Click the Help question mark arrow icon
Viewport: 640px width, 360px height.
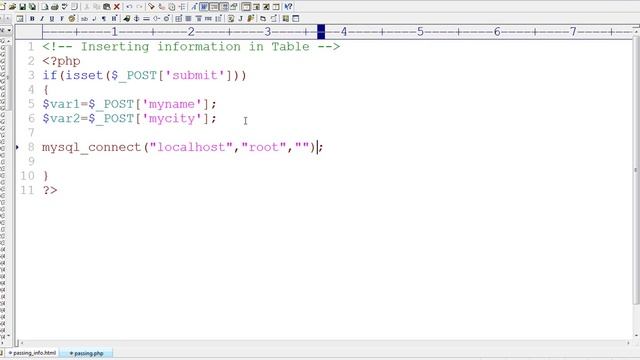point(288,7)
